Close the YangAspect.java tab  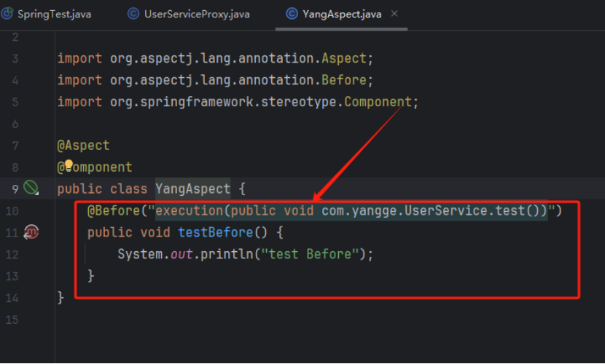[x=394, y=14]
